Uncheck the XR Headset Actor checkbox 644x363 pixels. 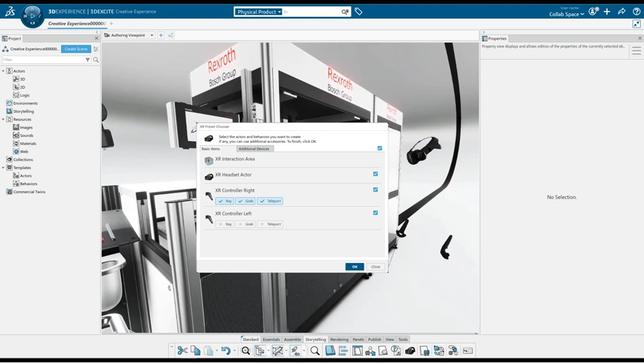376,174
